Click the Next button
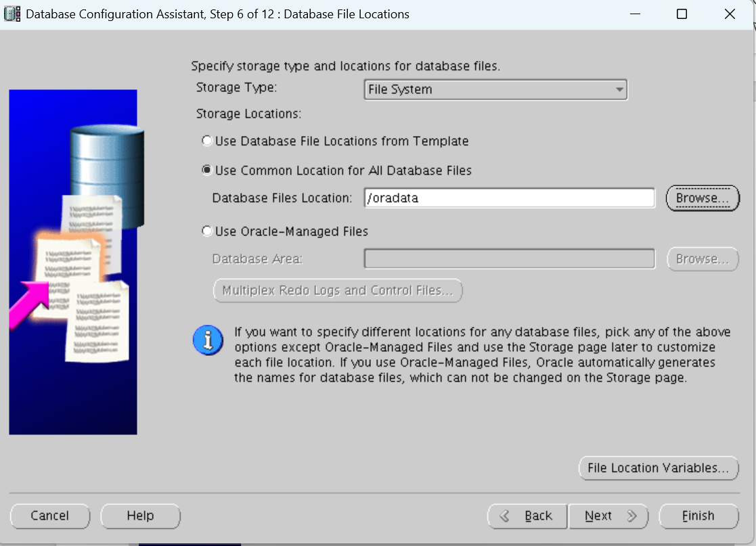This screenshot has height=546, width=756. coord(608,516)
